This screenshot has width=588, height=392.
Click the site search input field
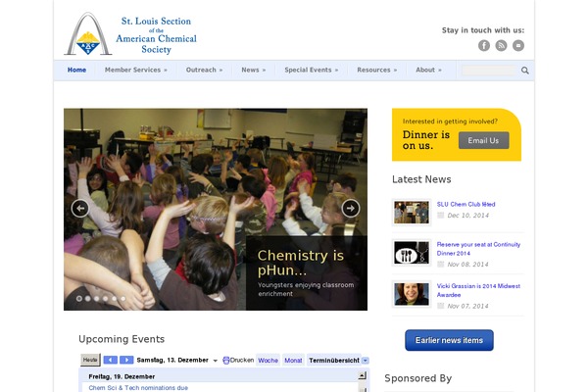[x=489, y=71]
